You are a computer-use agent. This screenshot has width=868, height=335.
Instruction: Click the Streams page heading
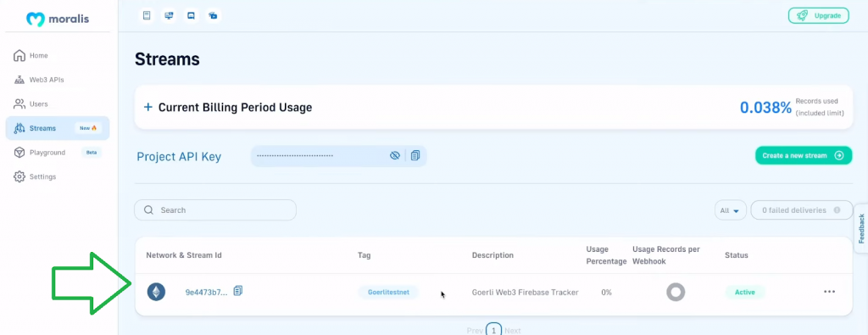pyautogui.click(x=167, y=59)
